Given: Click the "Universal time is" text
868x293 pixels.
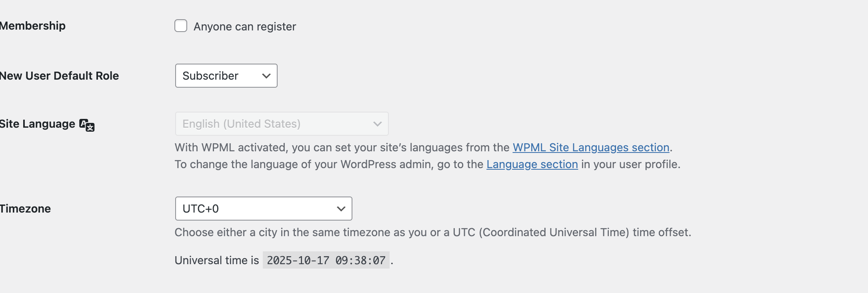Looking at the screenshot, I should [x=217, y=260].
